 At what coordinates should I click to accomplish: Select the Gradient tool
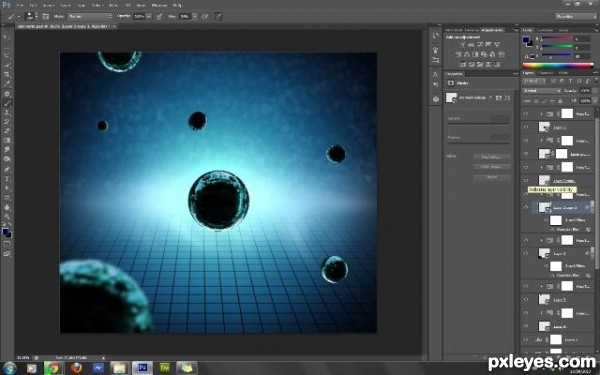pos(7,141)
